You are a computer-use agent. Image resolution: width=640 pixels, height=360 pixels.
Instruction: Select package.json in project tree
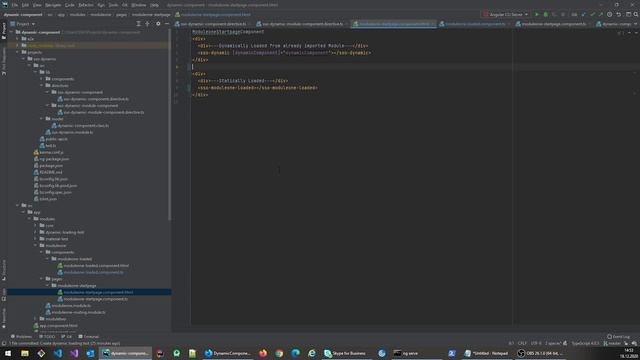click(x=51, y=166)
